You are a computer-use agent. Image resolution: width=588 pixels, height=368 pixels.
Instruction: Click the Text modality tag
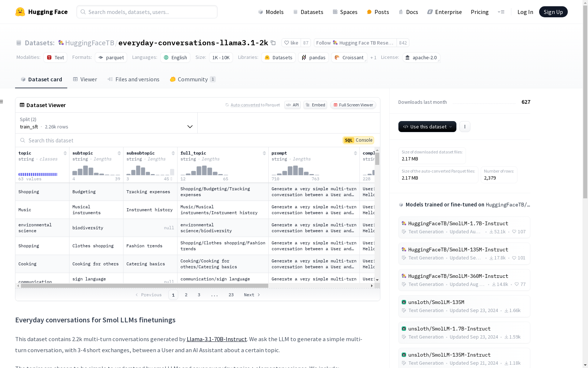(55, 57)
